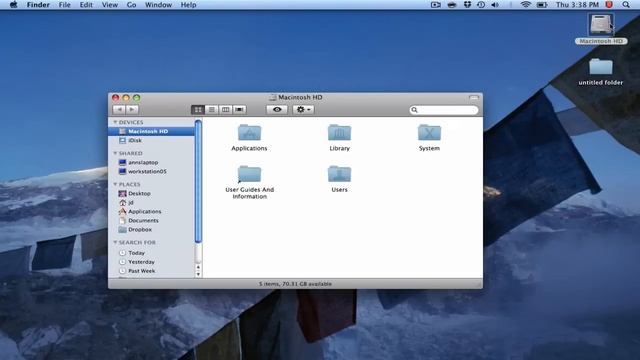Open the View menu
Viewport: 640px width, 360px height.
tap(109, 5)
